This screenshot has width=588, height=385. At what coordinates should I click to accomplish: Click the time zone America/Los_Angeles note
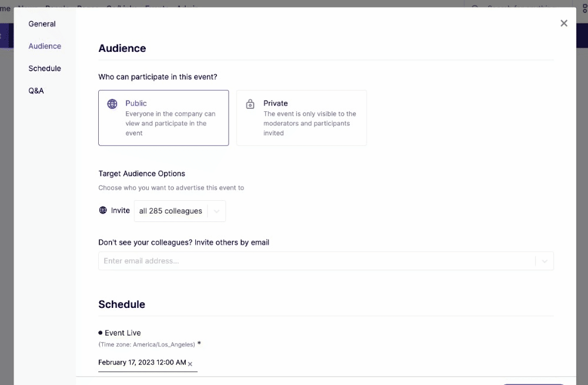(x=146, y=344)
